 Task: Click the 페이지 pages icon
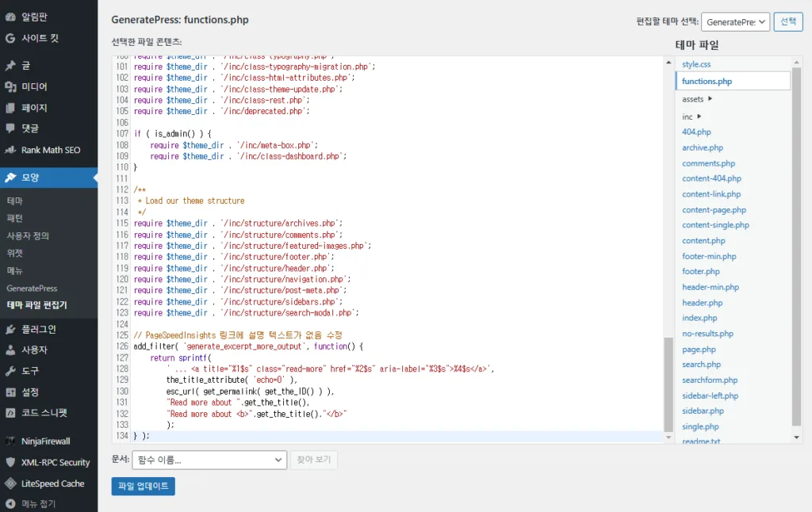pos(10,108)
